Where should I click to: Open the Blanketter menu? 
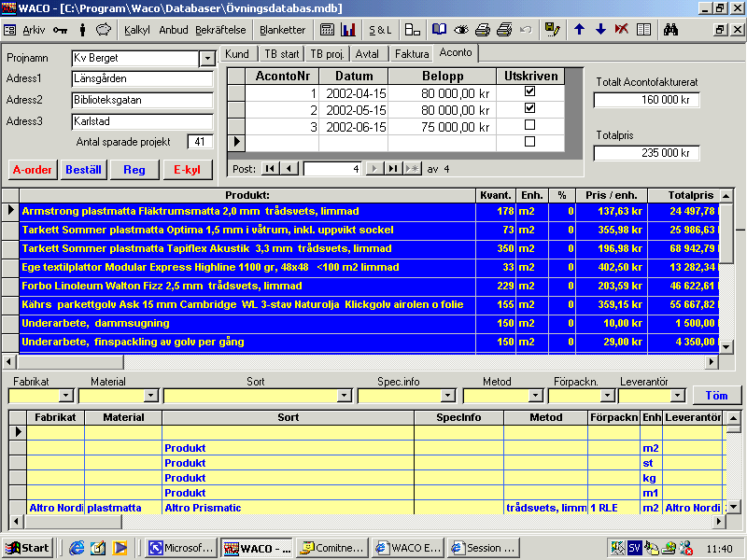click(x=283, y=30)
